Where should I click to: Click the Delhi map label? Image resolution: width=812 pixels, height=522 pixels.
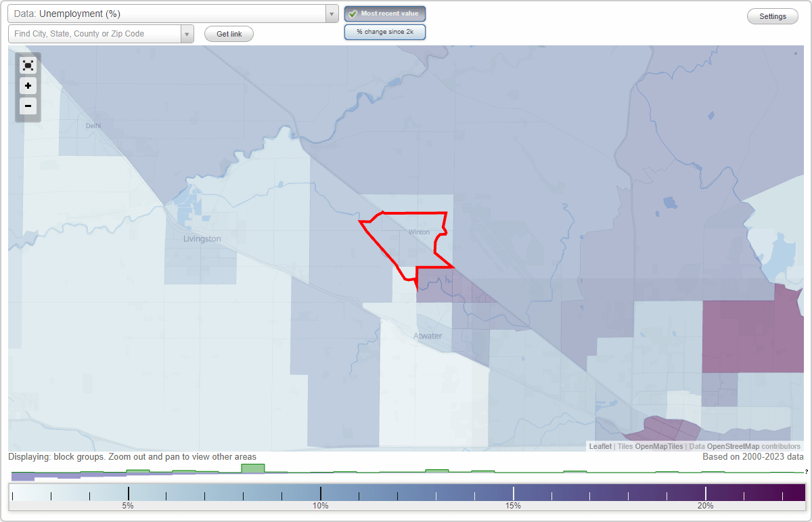pos(93,125)
